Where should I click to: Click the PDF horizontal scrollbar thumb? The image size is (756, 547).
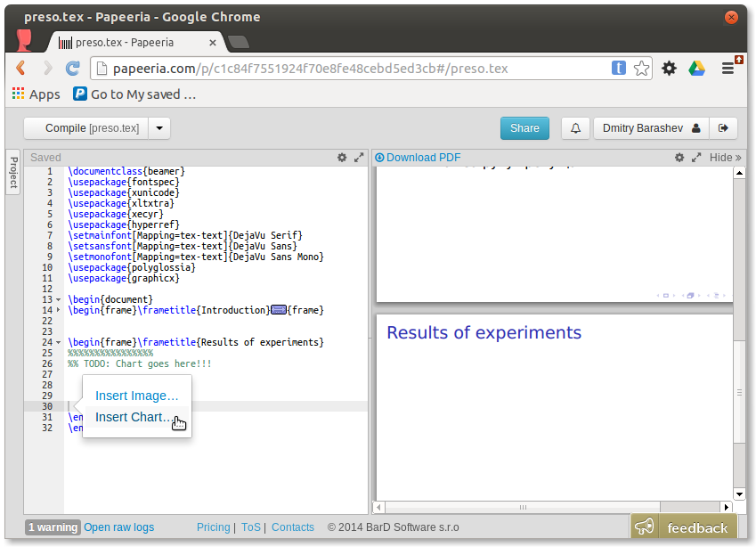click(x=523, y=507)
